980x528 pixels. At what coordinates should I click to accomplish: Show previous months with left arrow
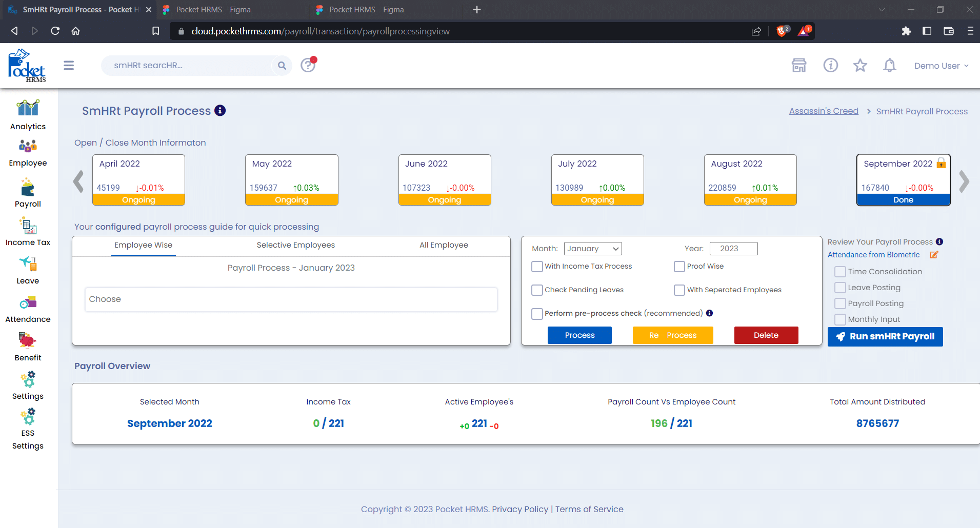pos(78,181)
